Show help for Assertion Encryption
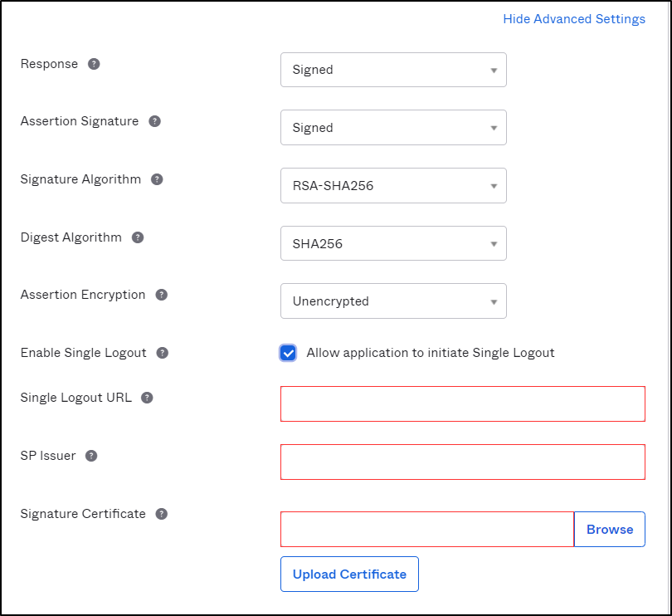The width and height of the screenshot is (672, 616). tap(162, 295)
